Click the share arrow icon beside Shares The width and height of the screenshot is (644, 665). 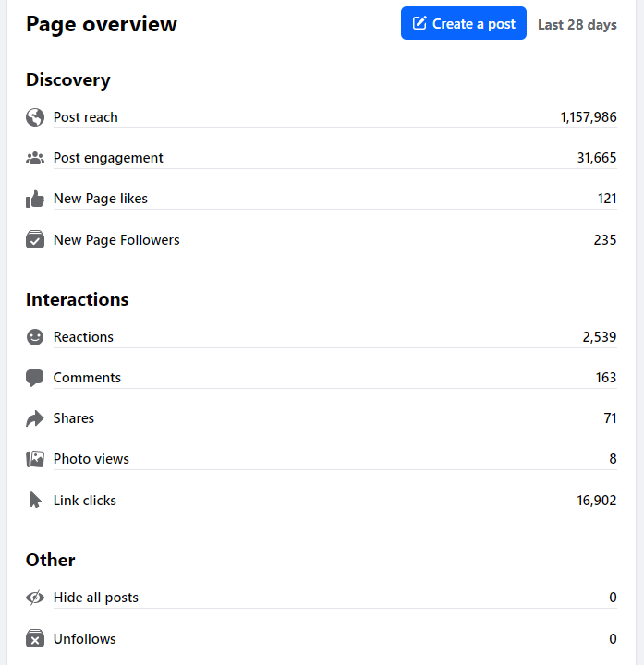click(x=35, y=418)
